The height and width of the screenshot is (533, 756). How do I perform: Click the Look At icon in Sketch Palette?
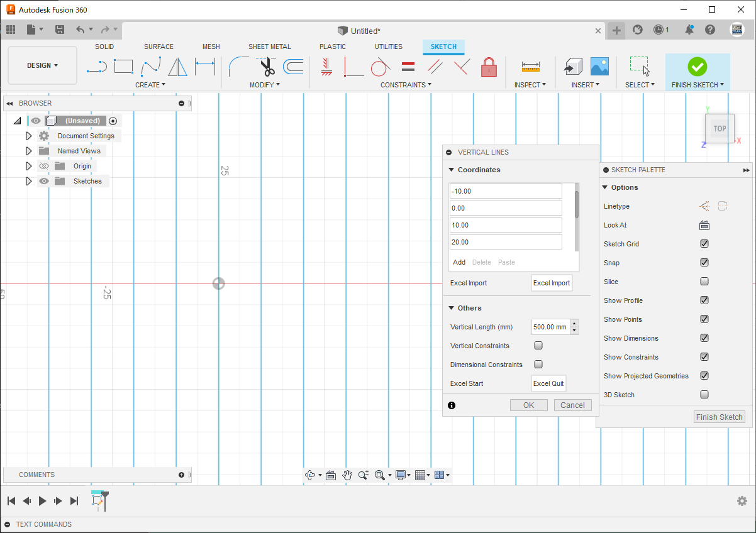pos(704,225)
